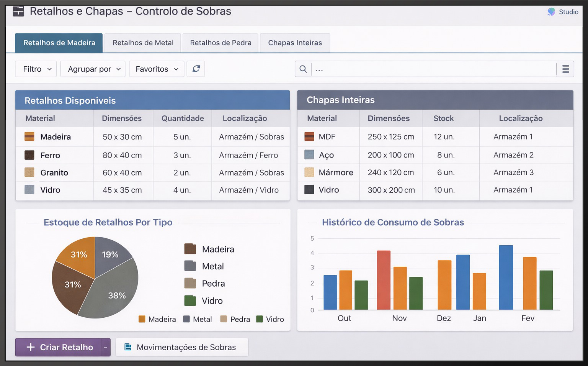Click the refresh icon button
Viewport: 588px width, 366px height.
(x=196, y=69)
